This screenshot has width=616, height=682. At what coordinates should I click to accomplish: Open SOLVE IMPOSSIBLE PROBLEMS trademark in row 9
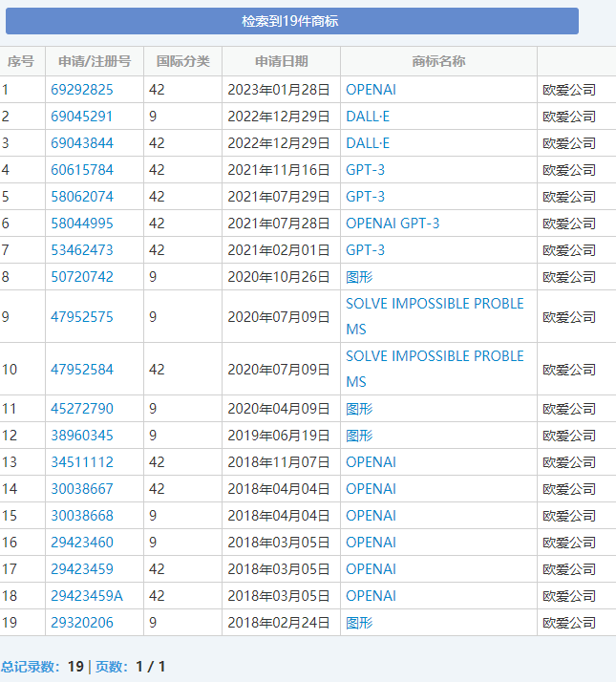435,316
